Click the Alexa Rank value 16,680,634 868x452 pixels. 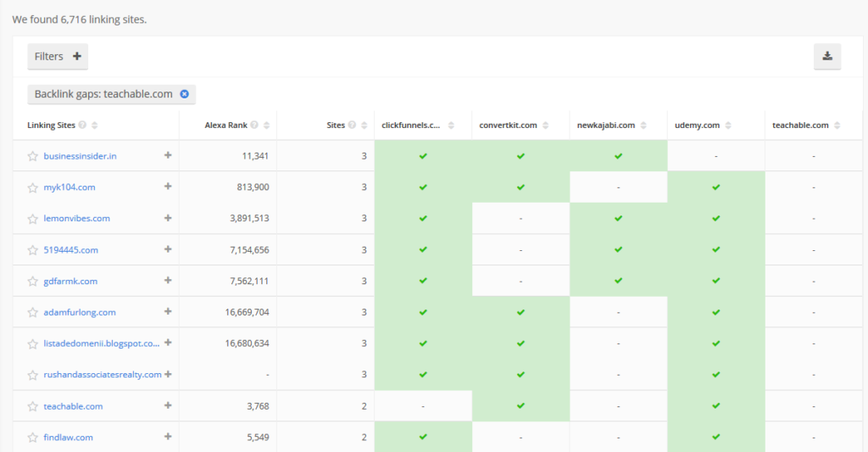[247, 343]
